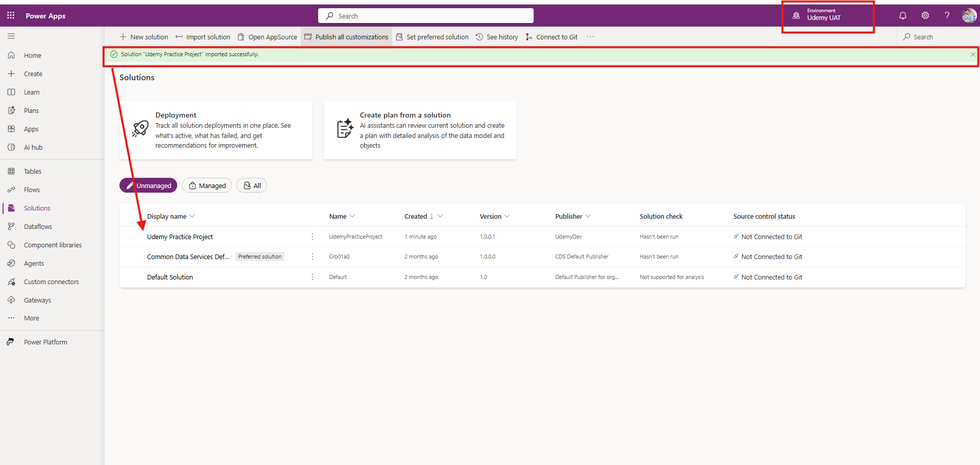Click the Preferred solution badge
The height and width of the screenshot is (465, 980).
point(260,257)
